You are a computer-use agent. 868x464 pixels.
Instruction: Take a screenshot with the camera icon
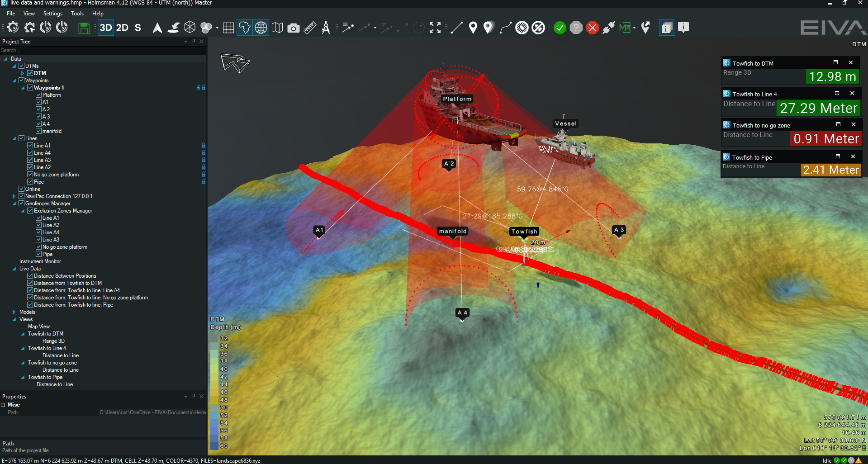tap(294, 28)
